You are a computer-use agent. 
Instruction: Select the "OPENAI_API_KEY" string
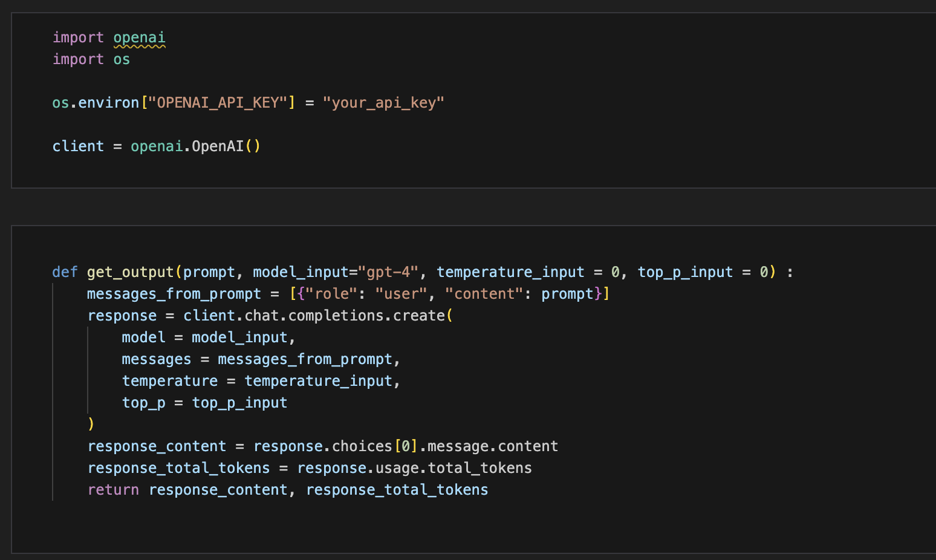click(218, 103)
